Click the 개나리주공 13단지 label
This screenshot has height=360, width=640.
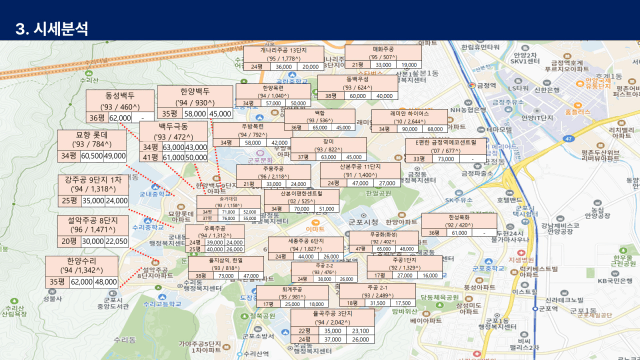click(x=283, y=51)
